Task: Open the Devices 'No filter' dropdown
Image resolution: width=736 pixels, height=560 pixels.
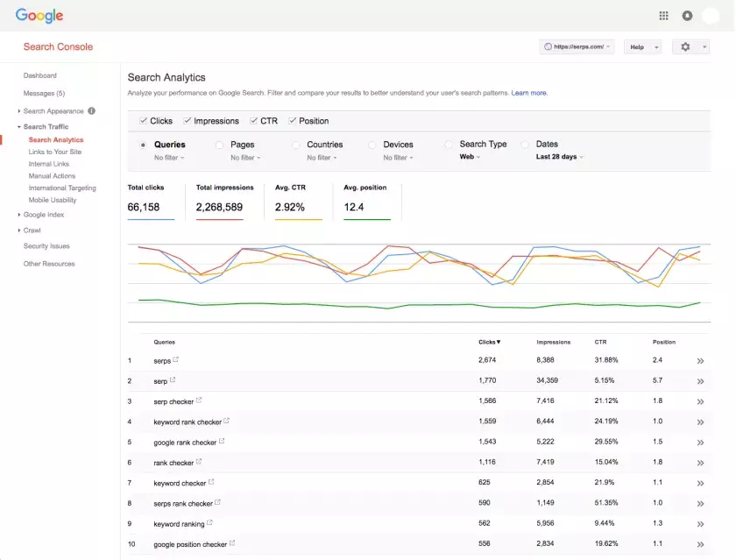Action: (x=398, y=158)
